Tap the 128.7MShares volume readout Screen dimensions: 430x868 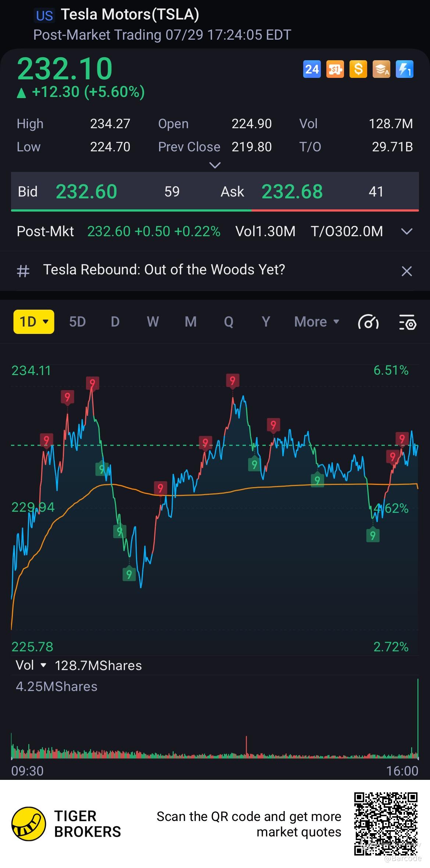[x=98, y=665]
